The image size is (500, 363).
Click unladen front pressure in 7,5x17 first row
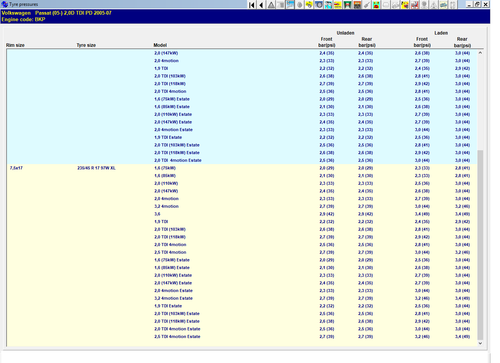[x=327, y=168]
